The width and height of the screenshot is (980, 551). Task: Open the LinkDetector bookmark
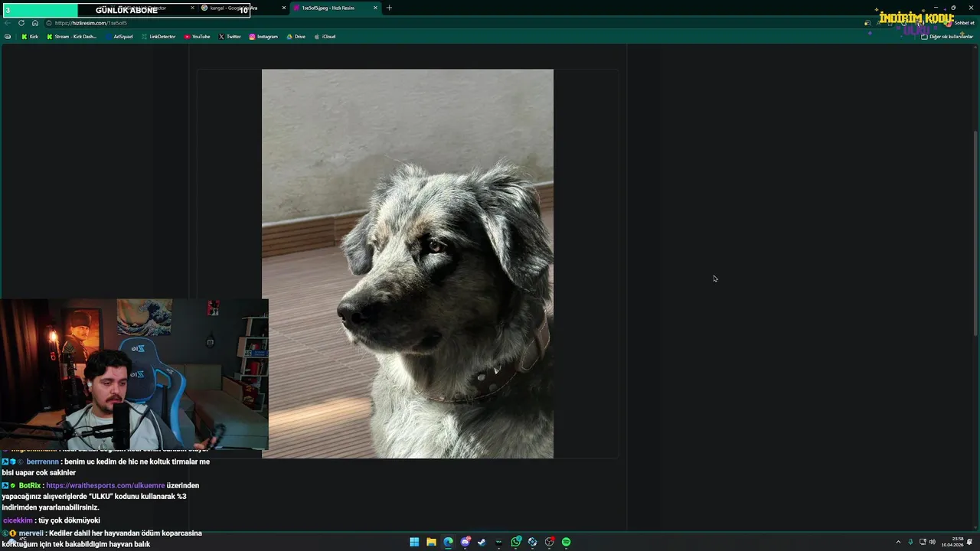(x=158, y=37)
